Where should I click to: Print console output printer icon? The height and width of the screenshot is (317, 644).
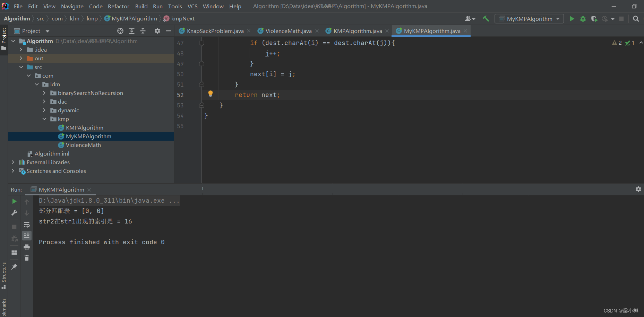(x=27, y=247)
